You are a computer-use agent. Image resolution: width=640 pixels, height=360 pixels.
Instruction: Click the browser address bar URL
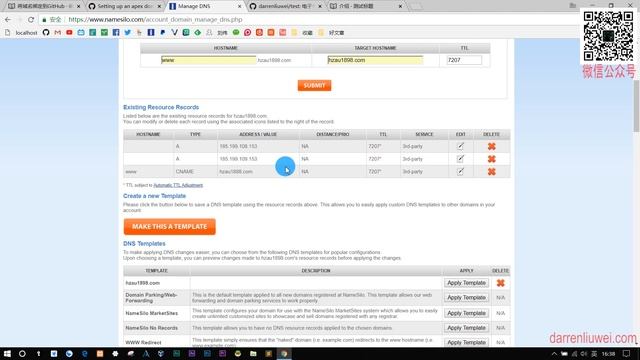155,20
